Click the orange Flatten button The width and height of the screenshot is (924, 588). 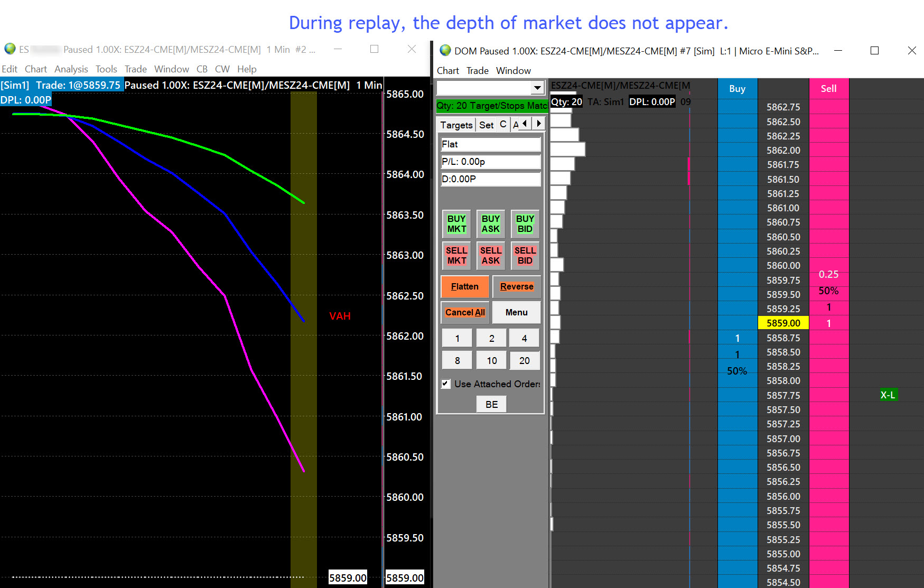tap(465, 286)
